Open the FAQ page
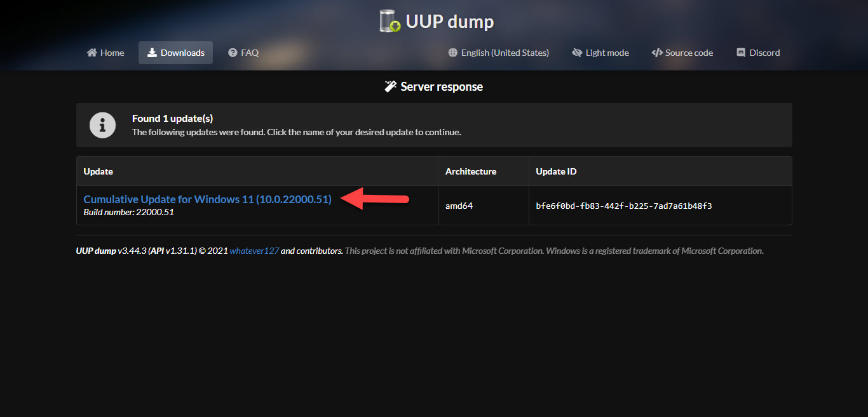This screenshot has height=417, width=868. click(250, 53)
